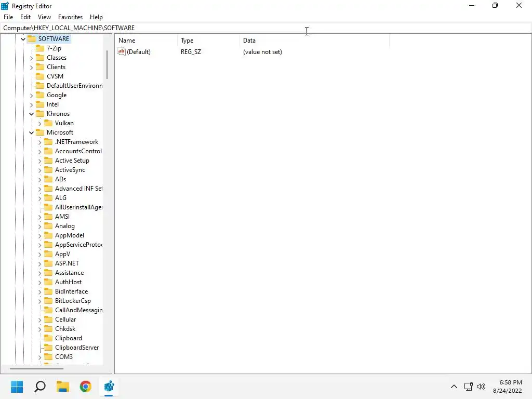Screen dimensions: 532x399
Task: Select the ASP.NET key
Action: click(67, 263)
